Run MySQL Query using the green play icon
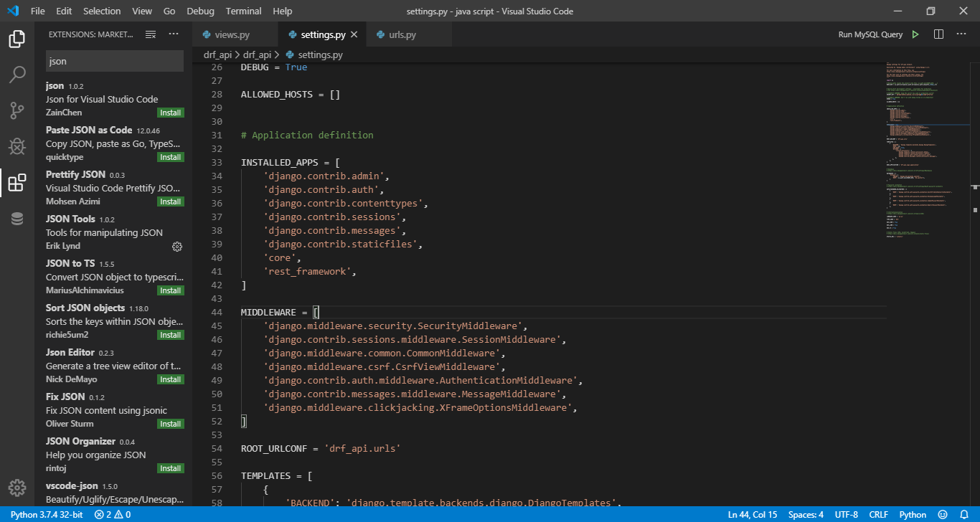Screen dimensions: 980x522 point(915,33)
